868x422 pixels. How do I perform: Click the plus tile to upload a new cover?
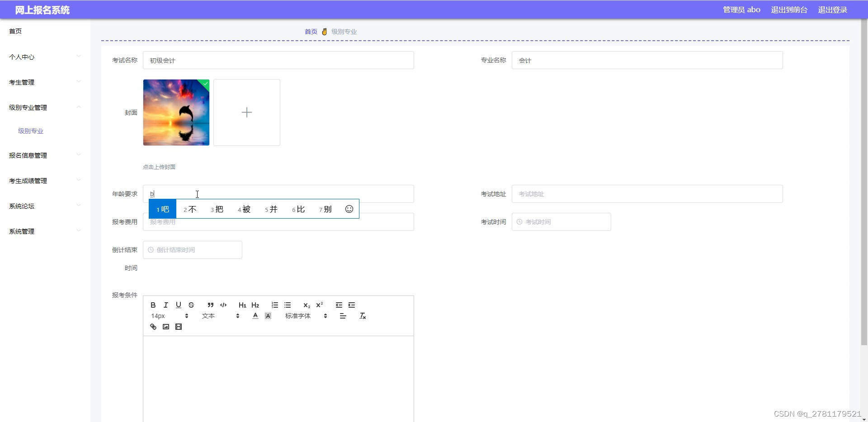[x=247, y=112]
